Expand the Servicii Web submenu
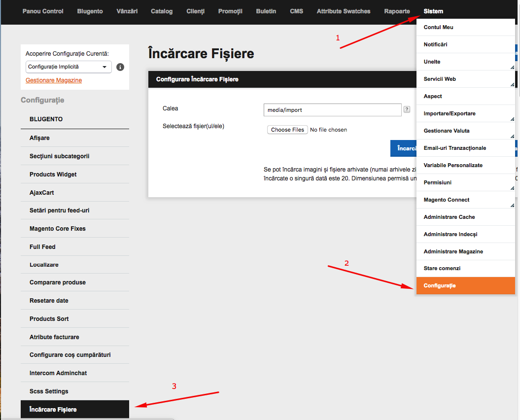This screenshot has height=420, width=520. 465,79
